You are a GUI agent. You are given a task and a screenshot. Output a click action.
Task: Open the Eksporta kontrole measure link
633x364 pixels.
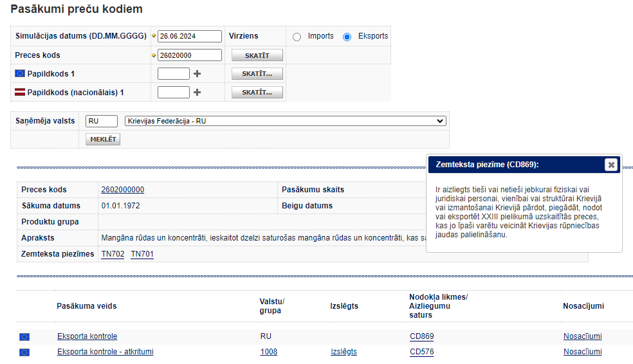[87, 336]
